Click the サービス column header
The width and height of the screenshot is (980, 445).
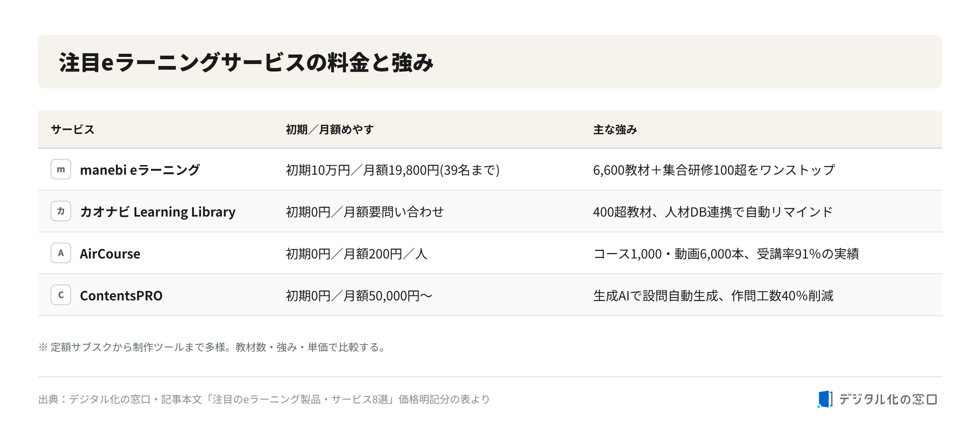pyautogui.click(x=73, y=130)
